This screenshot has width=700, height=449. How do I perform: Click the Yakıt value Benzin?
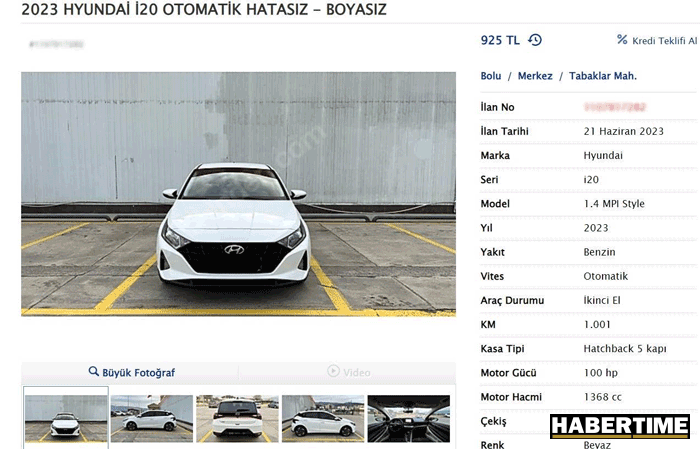[600, 252]
